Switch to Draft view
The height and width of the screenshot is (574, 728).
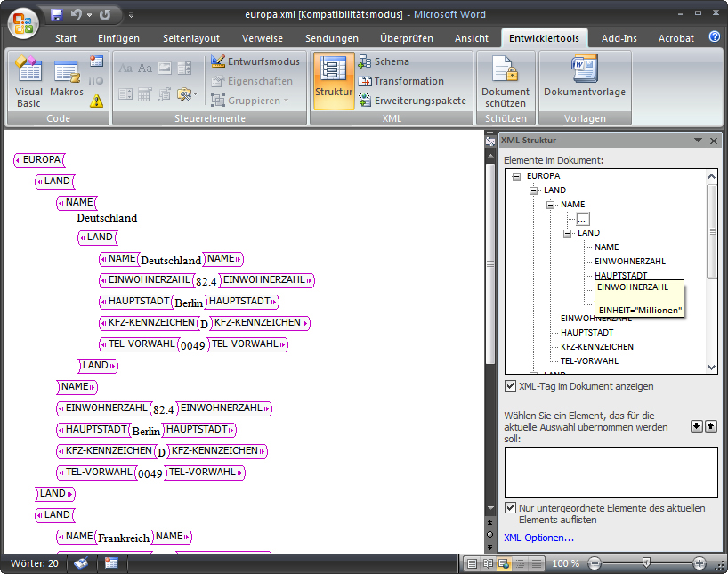pyautogui.click(x=537, y=564)
